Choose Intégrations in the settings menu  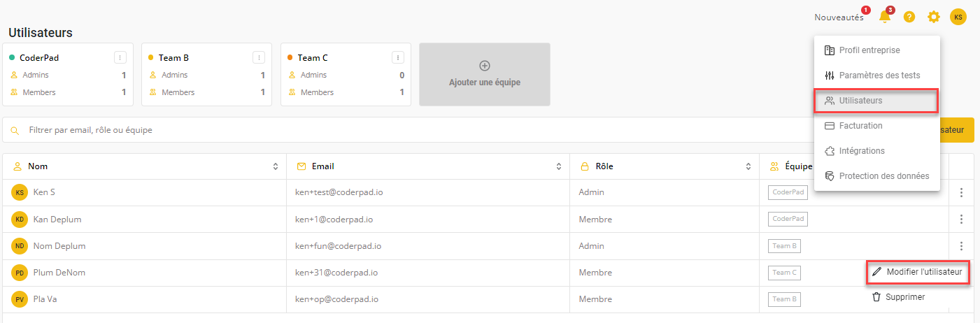[862, 151]
